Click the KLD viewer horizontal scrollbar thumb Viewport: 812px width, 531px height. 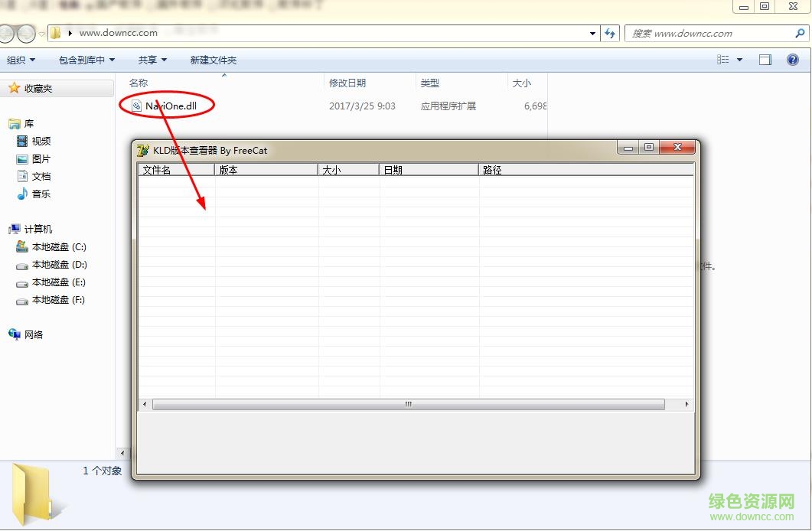pos(409,404)
